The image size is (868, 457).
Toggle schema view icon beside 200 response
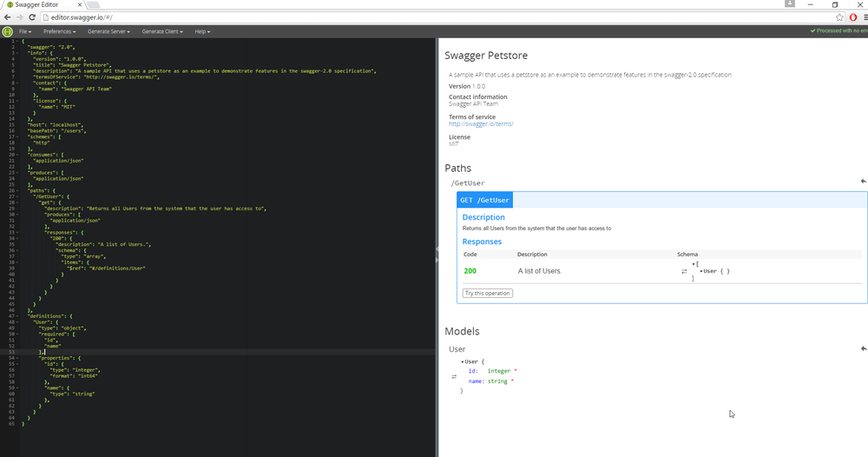click(x=684, y=271)
